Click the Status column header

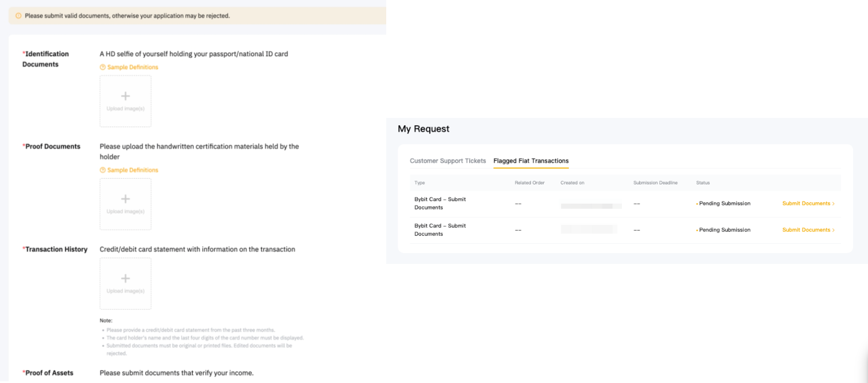tap(703, 183)
